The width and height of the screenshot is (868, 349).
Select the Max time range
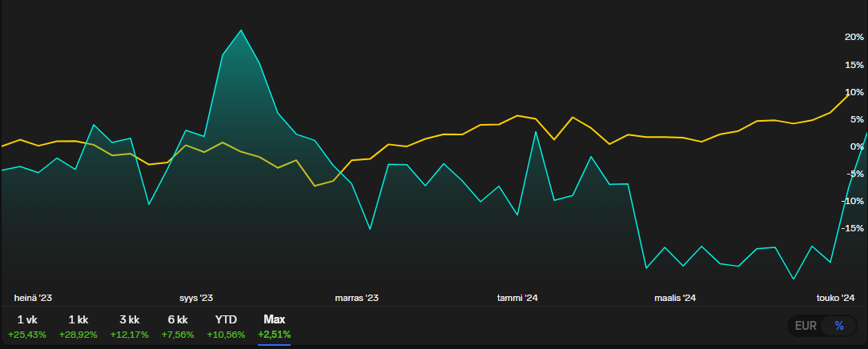coord(274,327)
